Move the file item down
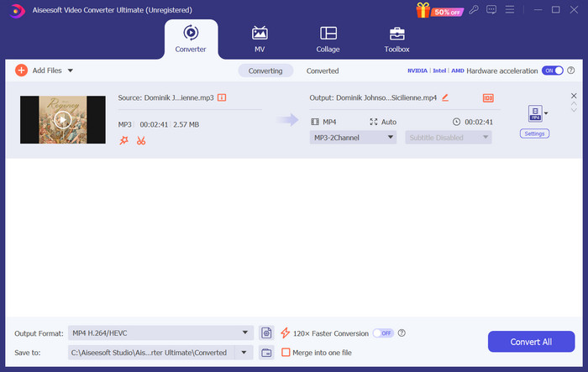The image size is (588, 372). (574, 110)
